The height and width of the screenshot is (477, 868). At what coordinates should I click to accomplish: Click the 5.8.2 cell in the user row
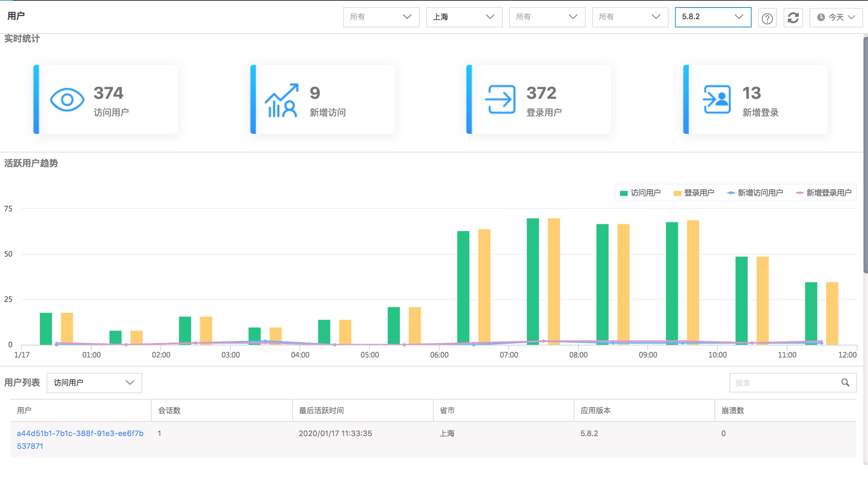tap(589, 433)
